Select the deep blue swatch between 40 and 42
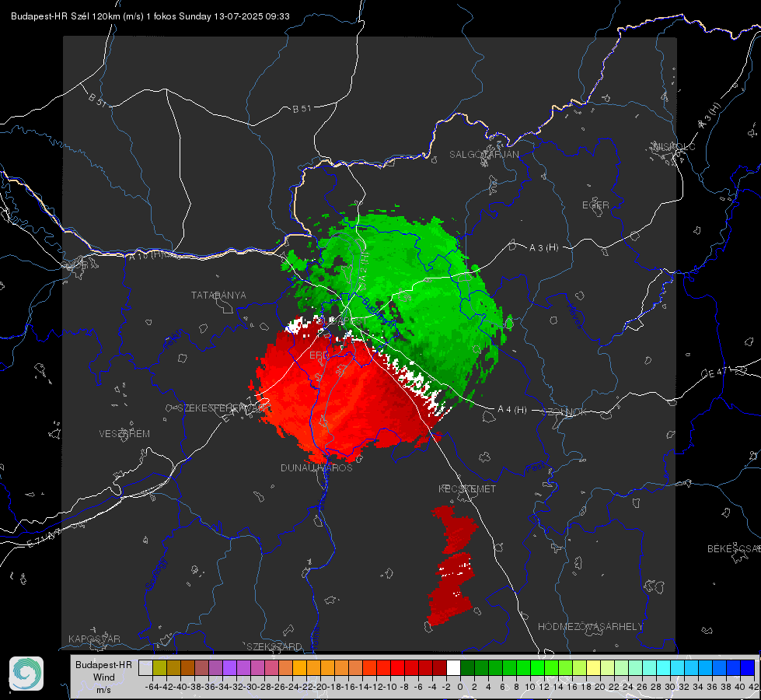Image resolution: width=761 pixels, height=700 pixels. [748, 668]
